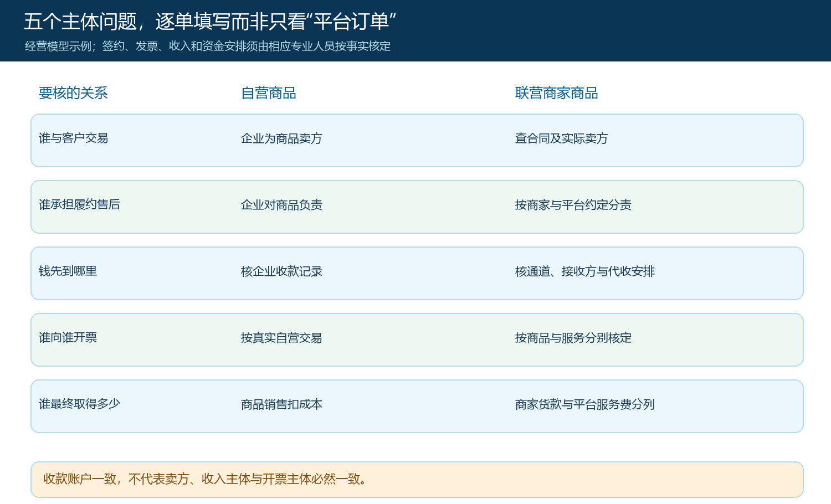This screenshot has width=831, height=504.
Task: Click the row label 谁承担履约售后
Action: point(79,204)
